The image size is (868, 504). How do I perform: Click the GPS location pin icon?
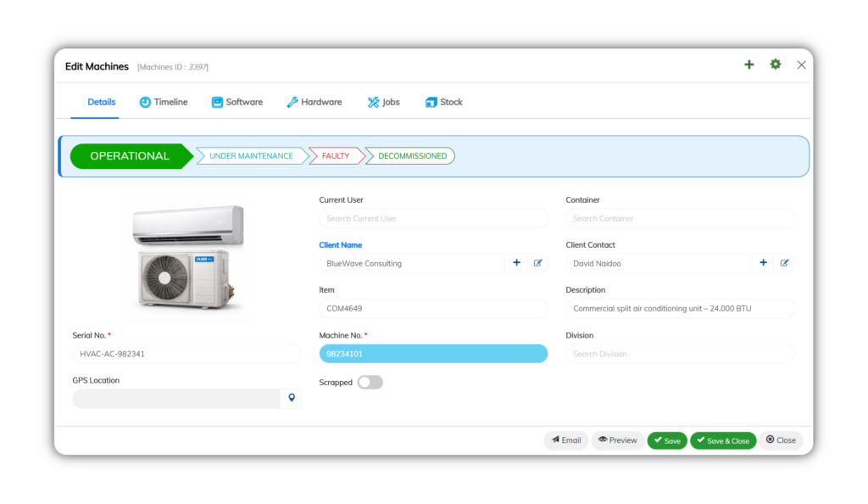click(x=292, y=398)
